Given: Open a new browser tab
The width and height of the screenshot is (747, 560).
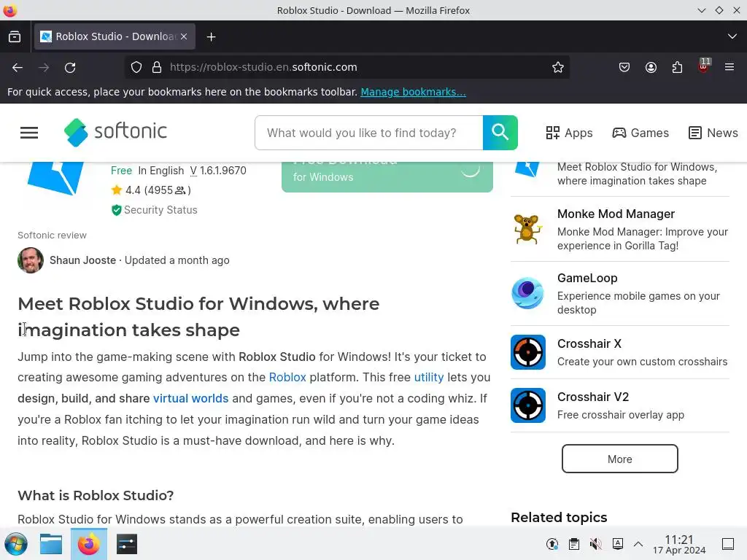Looking at the screenshot, I should [211, 36].
